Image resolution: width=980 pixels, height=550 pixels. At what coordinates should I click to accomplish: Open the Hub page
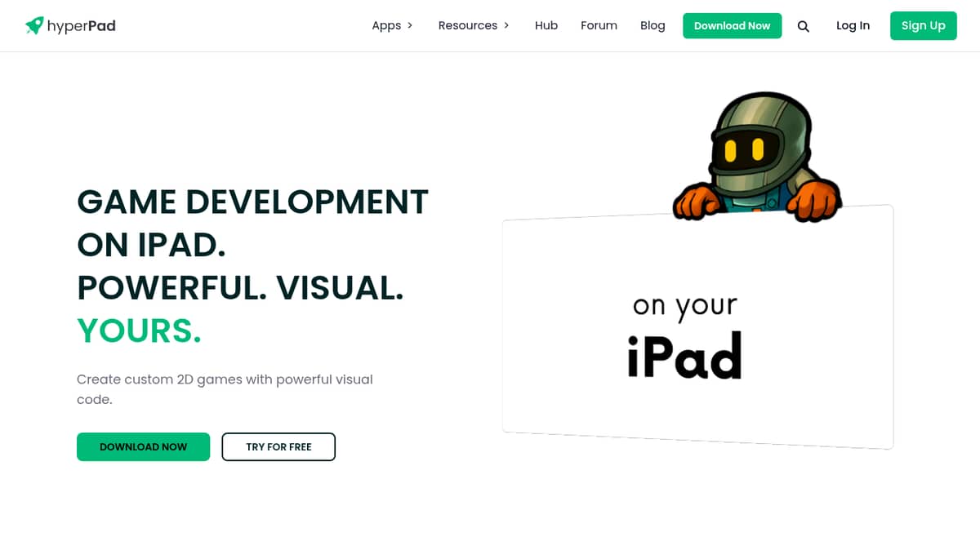pyautogui.click(x=546, y=25)
